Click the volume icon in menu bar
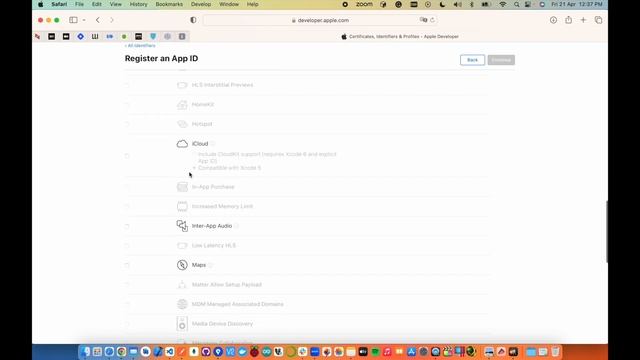 458,4
